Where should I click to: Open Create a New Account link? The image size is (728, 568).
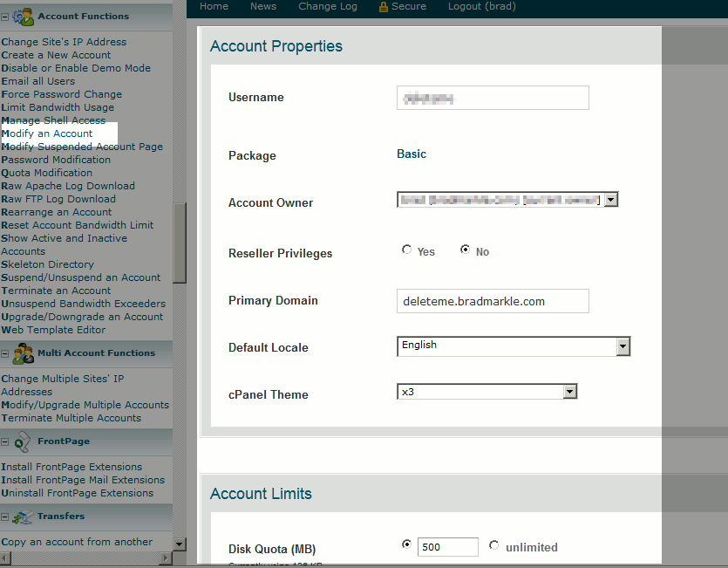56,55
